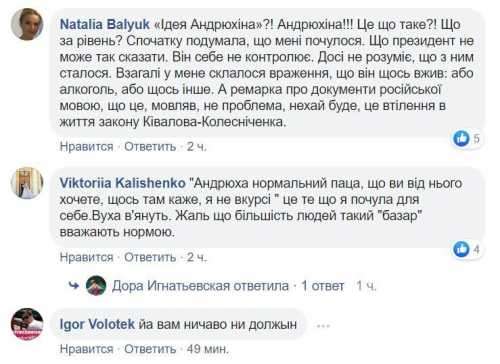
Task: Expand replies via the '1 ответ' label
Action: click(x=322, y=286)
